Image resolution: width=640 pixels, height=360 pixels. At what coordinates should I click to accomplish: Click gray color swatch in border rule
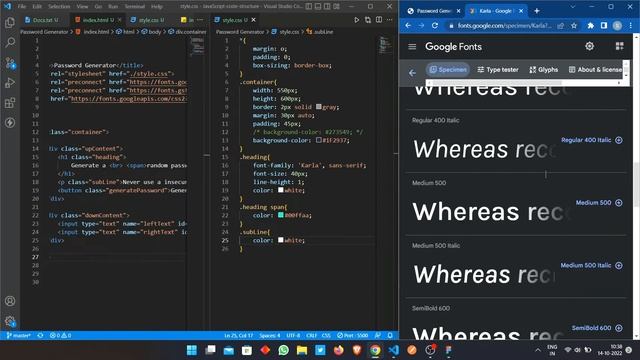319,107
